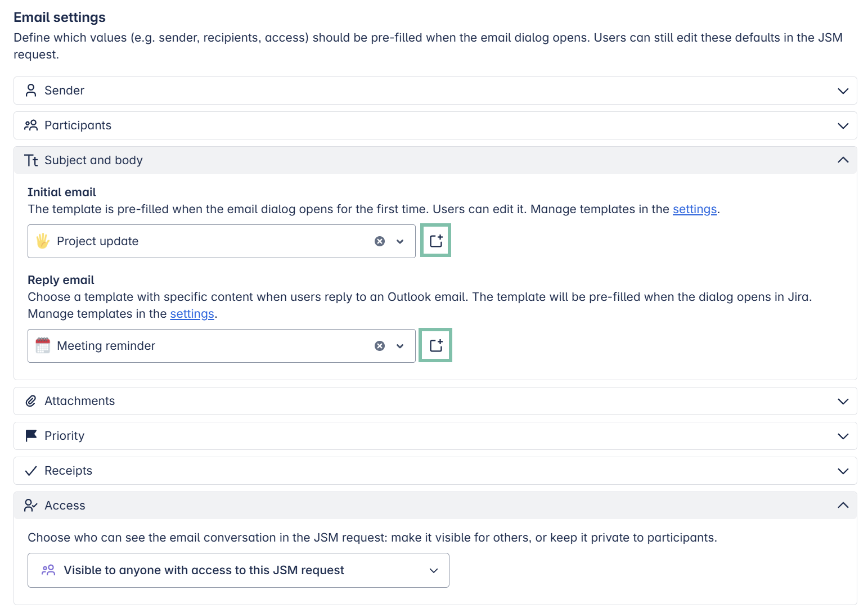Image resolution: width=868 pixels, height=613 pixels.
Task: Expand the Receipts section chevron
Action: point(843,471)
